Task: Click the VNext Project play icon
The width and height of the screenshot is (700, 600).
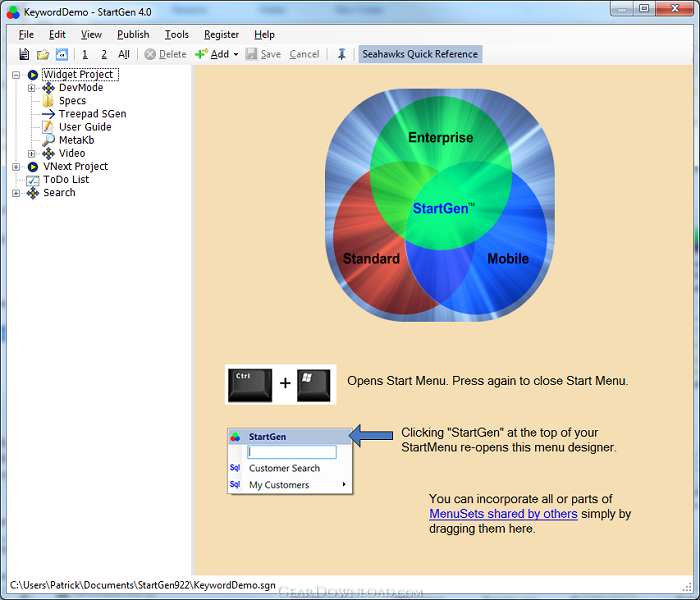Action: tap(33, 167)
